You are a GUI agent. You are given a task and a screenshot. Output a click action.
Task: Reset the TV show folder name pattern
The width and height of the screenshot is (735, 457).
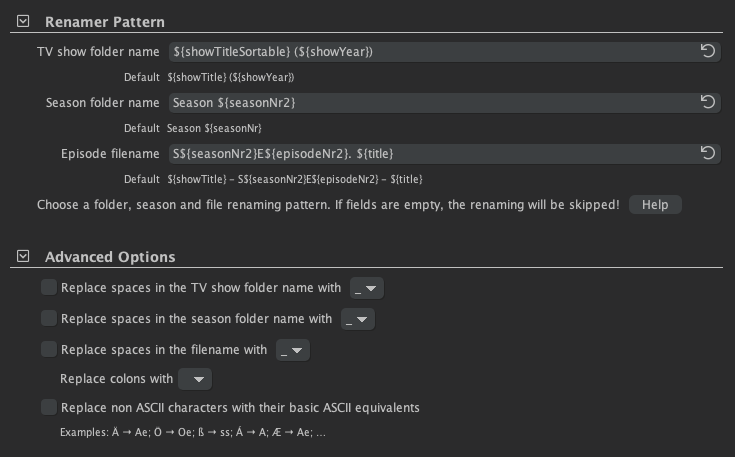tap(708, 51)
